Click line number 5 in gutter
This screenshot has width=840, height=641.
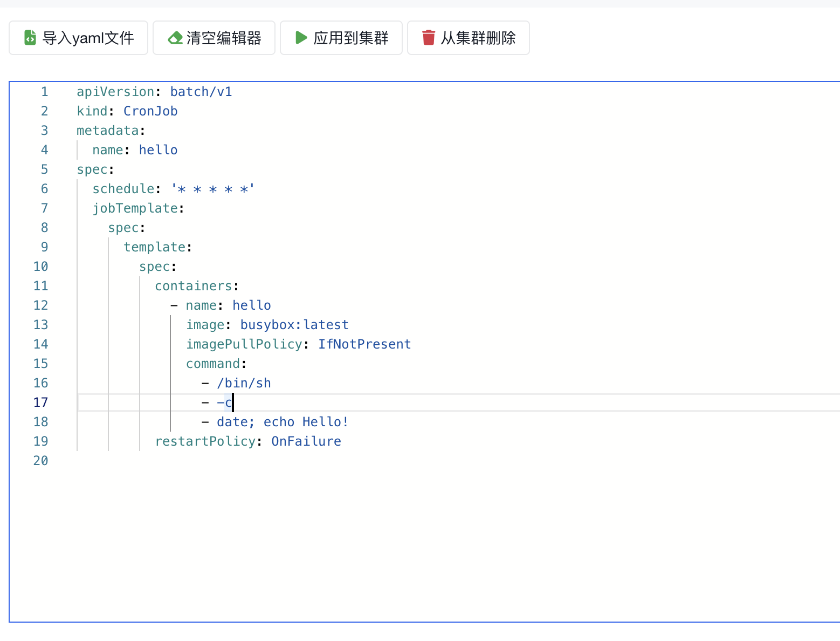(x=44, y=169)
